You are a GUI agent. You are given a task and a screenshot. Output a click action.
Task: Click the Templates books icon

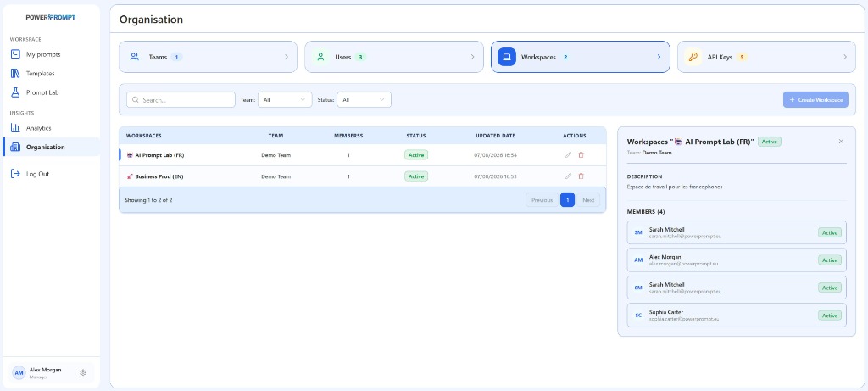click(15, 73)
